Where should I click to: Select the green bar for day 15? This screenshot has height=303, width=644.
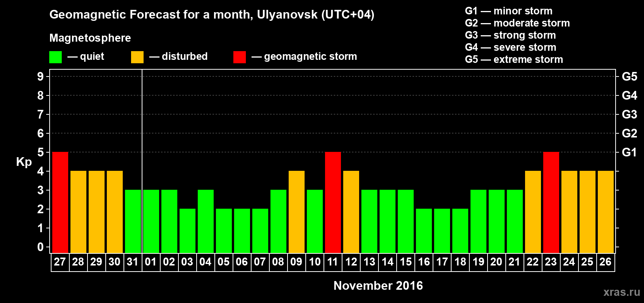406,222
